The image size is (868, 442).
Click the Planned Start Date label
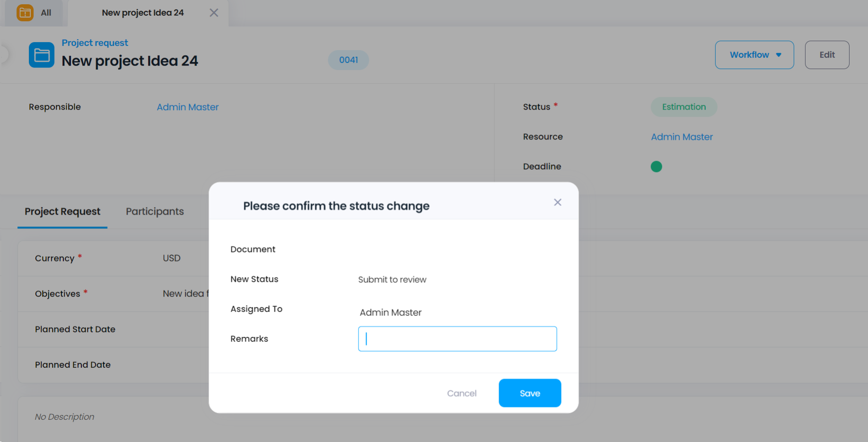coord(75,329)
